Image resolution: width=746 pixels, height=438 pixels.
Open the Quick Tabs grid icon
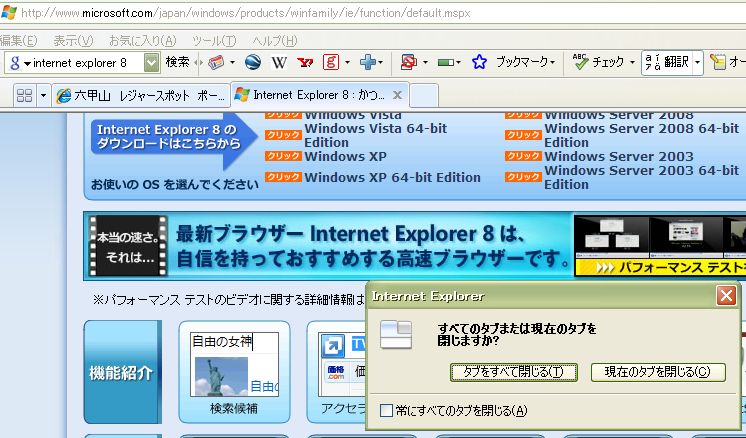[x=24, y=96]
